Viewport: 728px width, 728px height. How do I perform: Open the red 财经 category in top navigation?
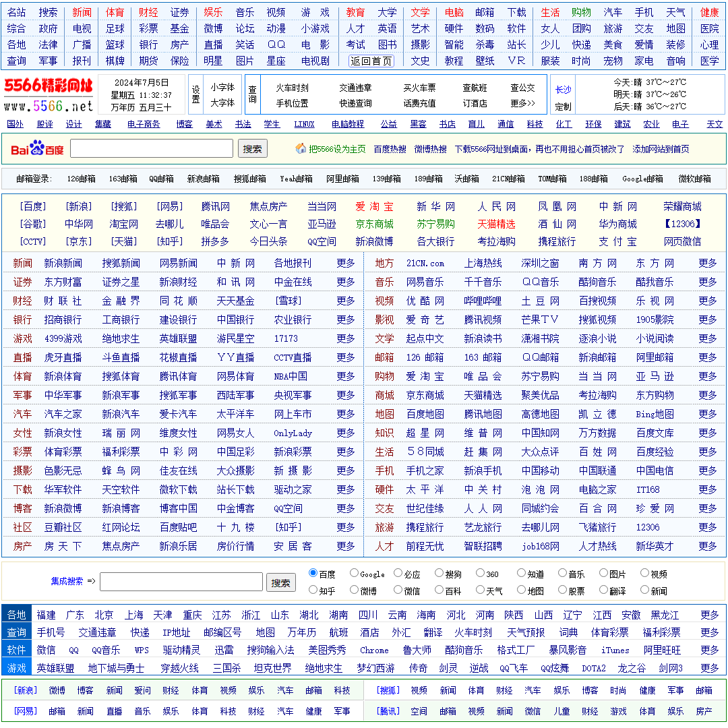pos(148,13)
